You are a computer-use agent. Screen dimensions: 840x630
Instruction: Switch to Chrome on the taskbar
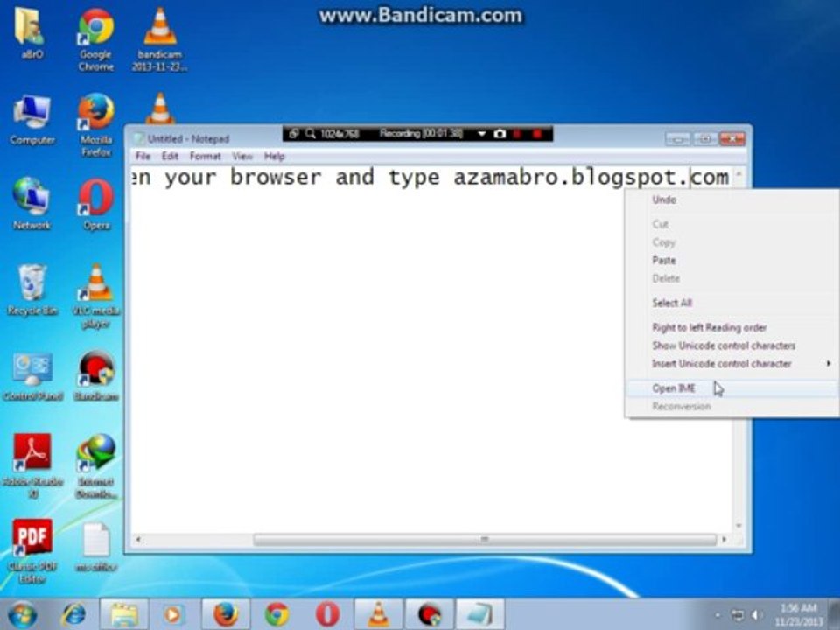(276, 614)
